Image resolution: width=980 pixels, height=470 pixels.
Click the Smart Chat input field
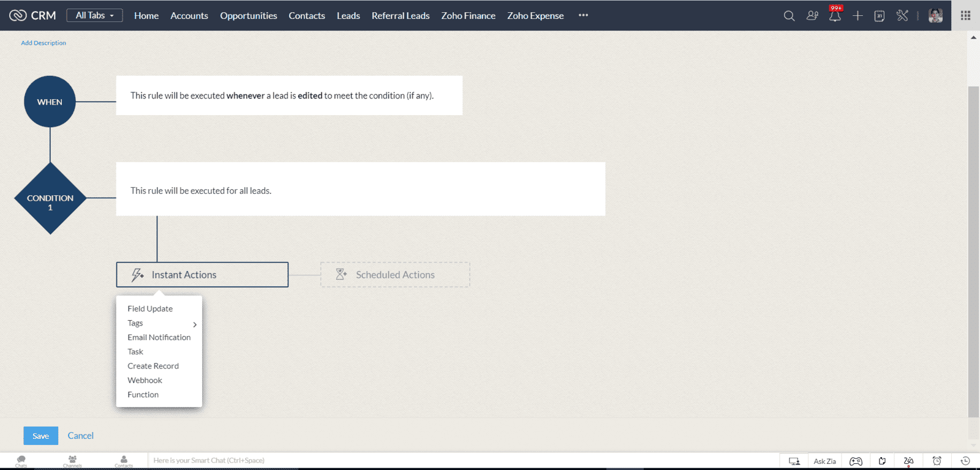[463, 461]
